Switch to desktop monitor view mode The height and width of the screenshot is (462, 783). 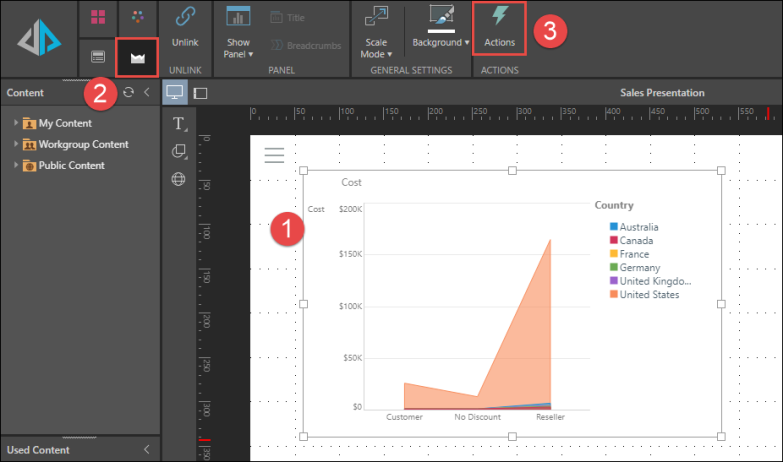coord(175,92)
